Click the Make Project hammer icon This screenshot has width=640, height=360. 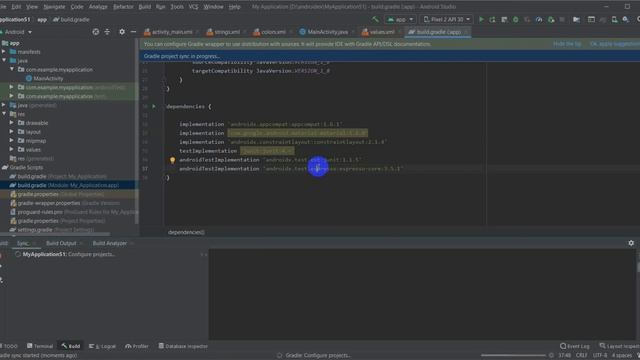(375, 19)
